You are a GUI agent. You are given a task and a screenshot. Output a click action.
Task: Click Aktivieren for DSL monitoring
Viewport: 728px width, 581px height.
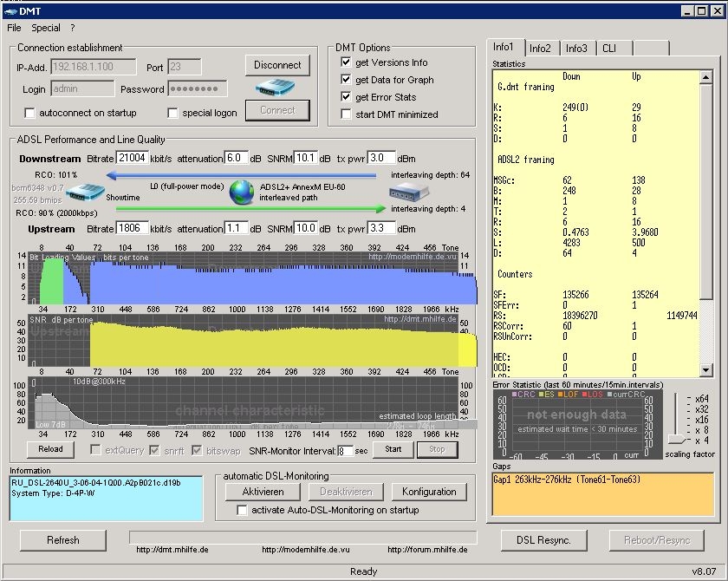point(263,492)
